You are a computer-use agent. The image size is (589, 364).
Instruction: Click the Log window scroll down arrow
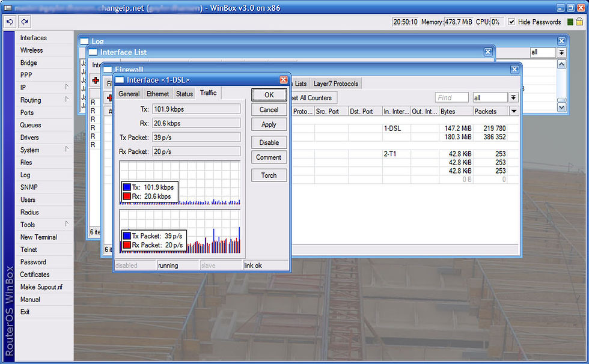(x=561, y=108)
